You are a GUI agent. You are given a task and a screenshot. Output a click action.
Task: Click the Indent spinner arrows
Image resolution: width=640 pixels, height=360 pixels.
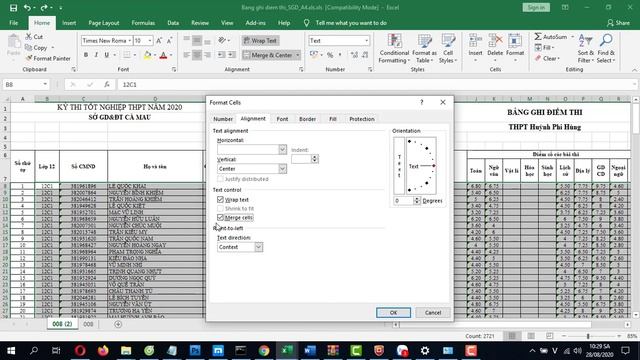pos(315,159)
